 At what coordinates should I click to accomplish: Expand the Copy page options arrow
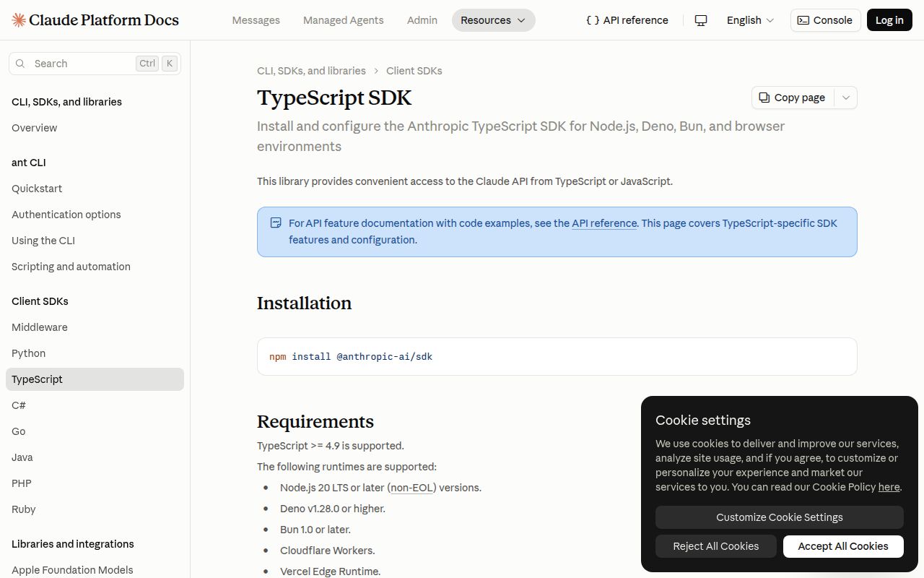click(846, 98)
